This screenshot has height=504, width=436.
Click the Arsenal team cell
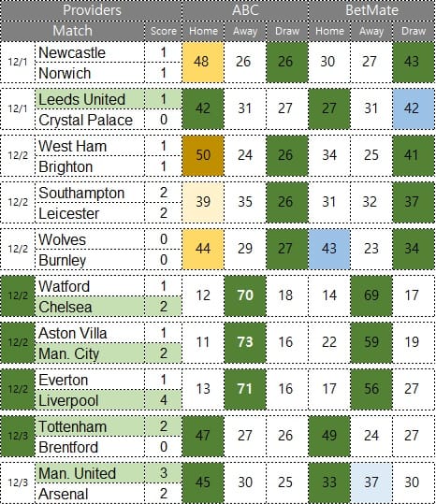(x=90, y=494)
